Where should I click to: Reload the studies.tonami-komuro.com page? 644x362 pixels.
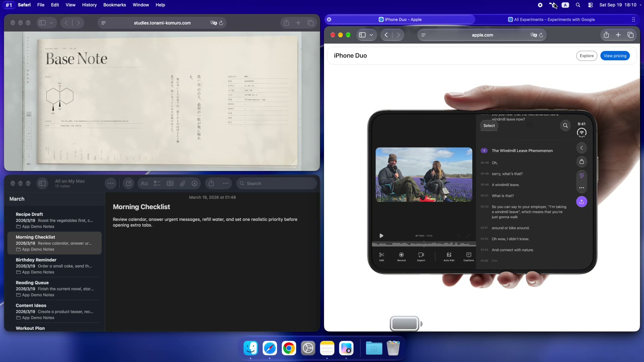(x=221, y=23)
